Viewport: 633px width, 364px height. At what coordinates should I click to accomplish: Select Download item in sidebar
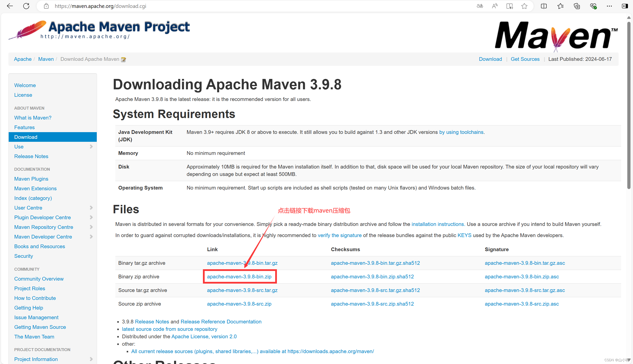coord(26,137)
